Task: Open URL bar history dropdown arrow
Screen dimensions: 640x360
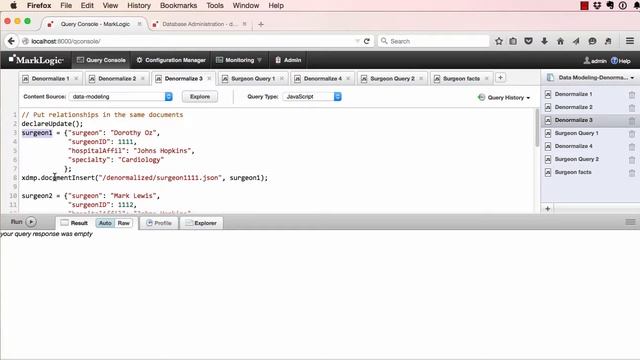Action: [358, 41]
